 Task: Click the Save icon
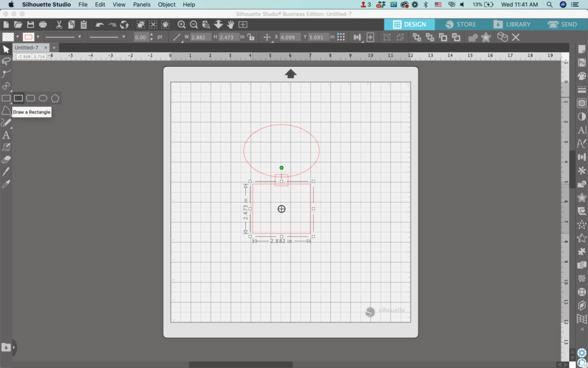[30, 25]
